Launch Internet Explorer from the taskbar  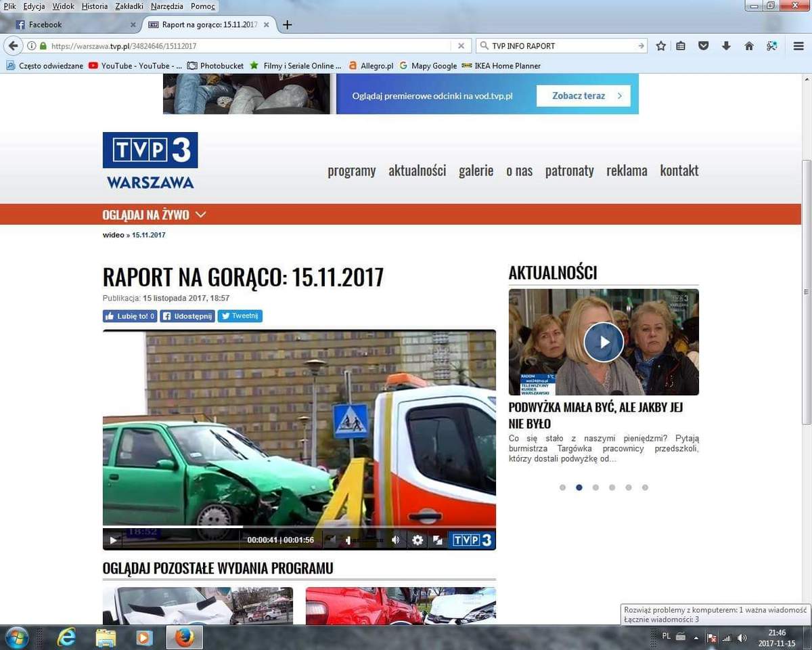(x=66, y=638)
